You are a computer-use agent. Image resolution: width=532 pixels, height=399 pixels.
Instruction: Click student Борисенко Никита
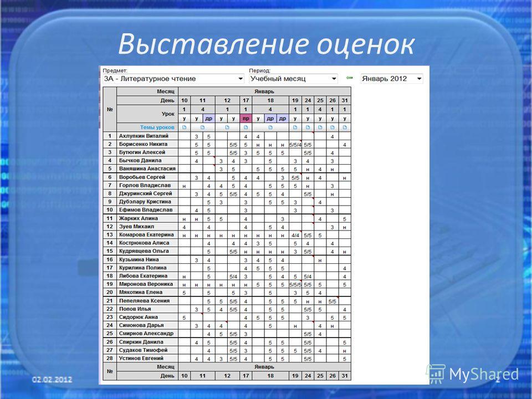pos(143,144)
